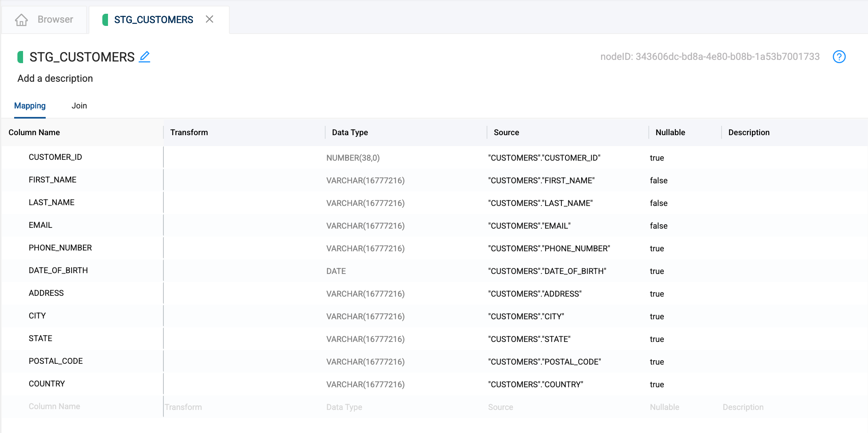Image resolution: width=868 pixels, height=433 pixels.
Task: Close the STG_CUSTOMERS tab
Action: coord(209,19)
